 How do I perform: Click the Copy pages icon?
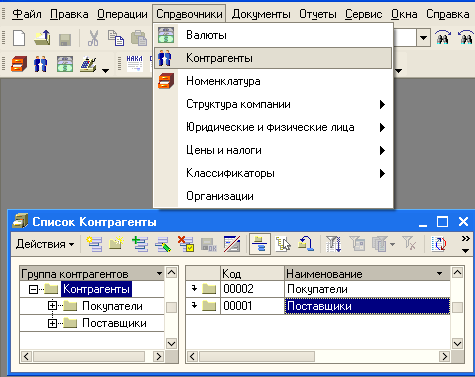[116, 38]
